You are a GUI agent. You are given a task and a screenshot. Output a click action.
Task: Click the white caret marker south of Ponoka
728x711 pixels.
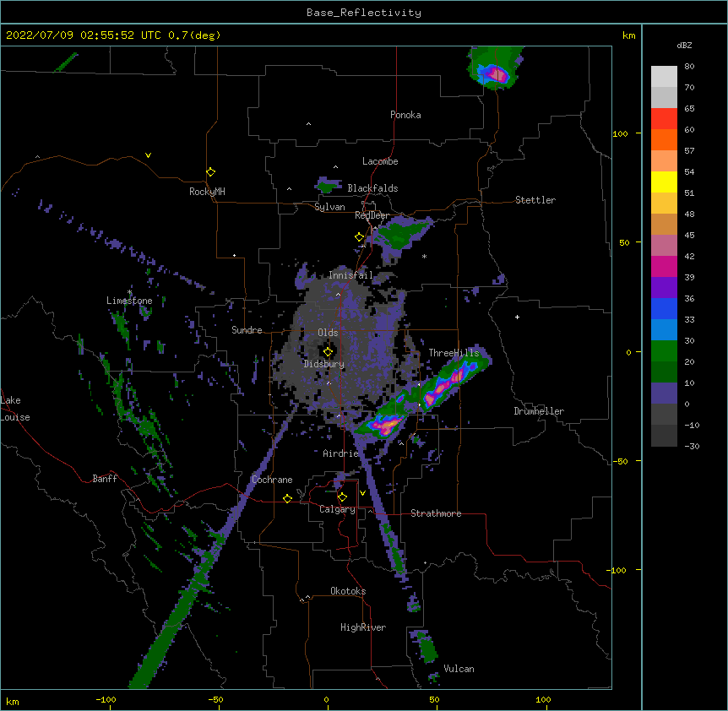pyautogui.click(x=308, y=124)
